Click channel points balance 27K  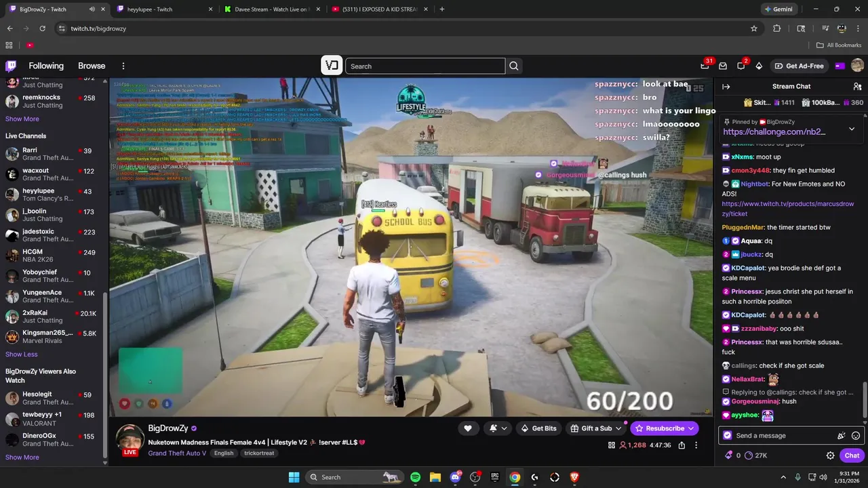point(756,455)
